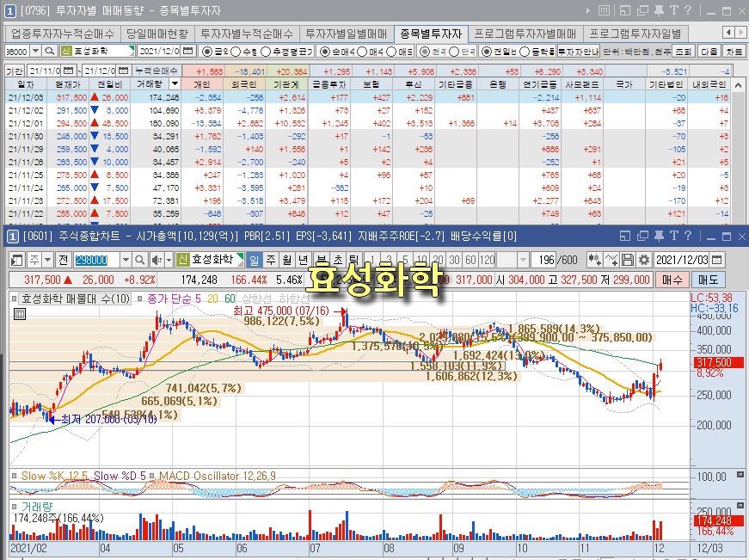Click the 투자자안내 button
749x560 pixels.
tap(579, 51)
